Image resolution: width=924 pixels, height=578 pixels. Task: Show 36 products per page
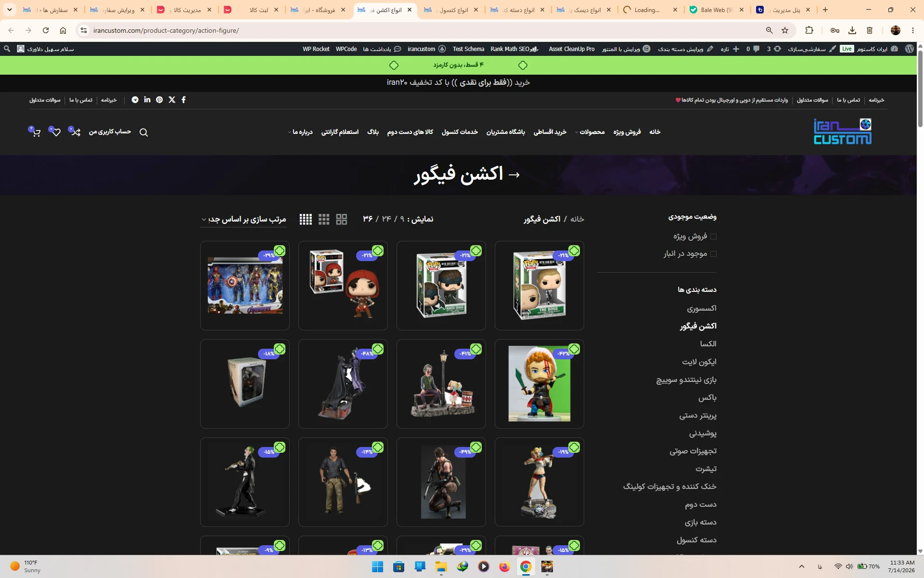[x=368, y=219]
